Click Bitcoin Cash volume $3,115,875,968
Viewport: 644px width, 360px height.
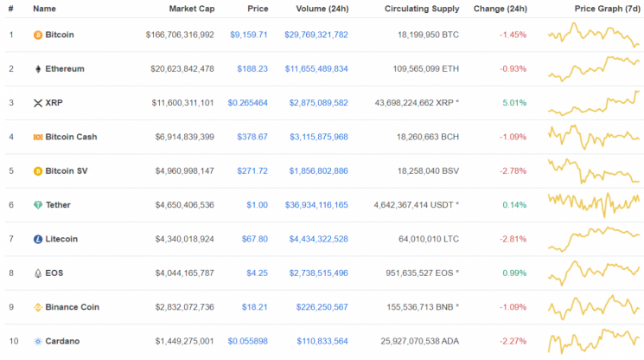point(319,138)
